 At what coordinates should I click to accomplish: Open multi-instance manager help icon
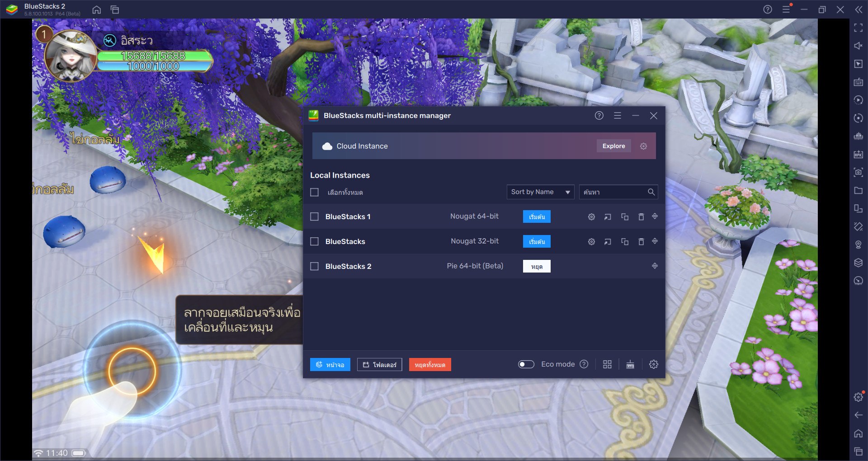(x=599, y=116)
